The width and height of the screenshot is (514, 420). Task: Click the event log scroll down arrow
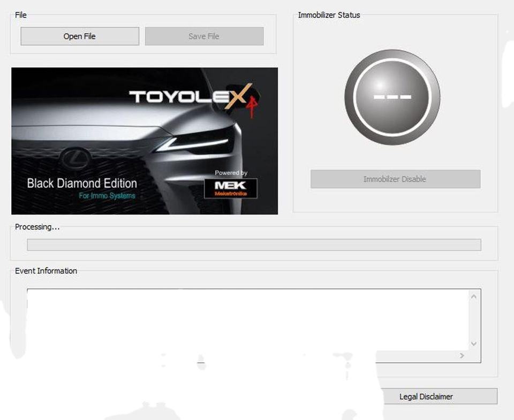474,343
